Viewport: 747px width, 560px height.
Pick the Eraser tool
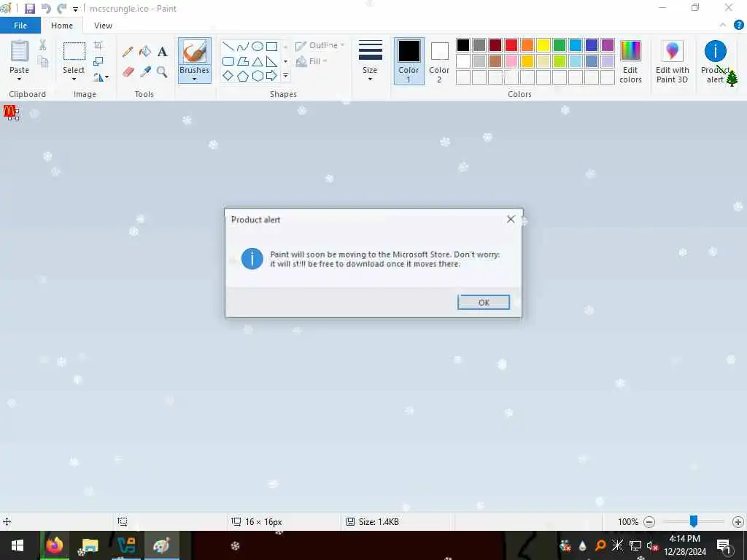tap(128, 72)
